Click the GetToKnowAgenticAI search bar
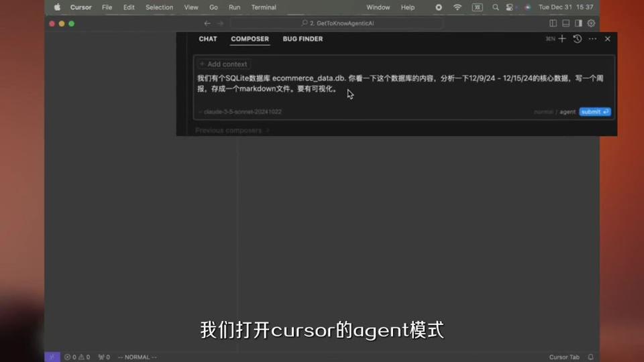644x362 pixels. [x=337, y=23]
